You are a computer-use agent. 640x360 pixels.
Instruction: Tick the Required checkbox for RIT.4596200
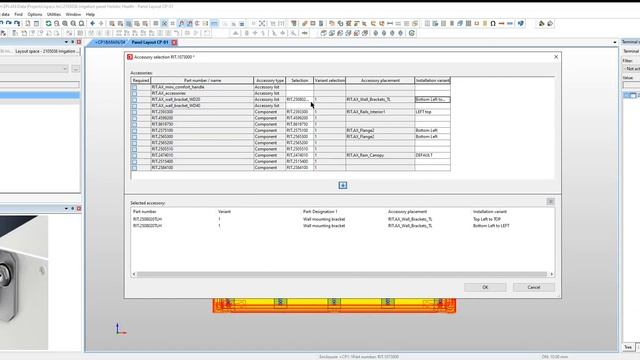pos(134,118)
